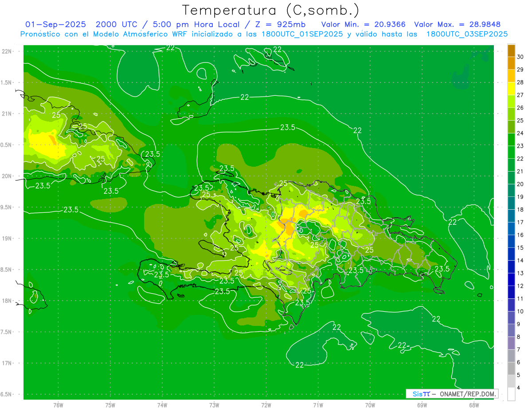Click the 2000 UTC time in the header
This screenshot has width=532, height=411.
coord(117,24)
